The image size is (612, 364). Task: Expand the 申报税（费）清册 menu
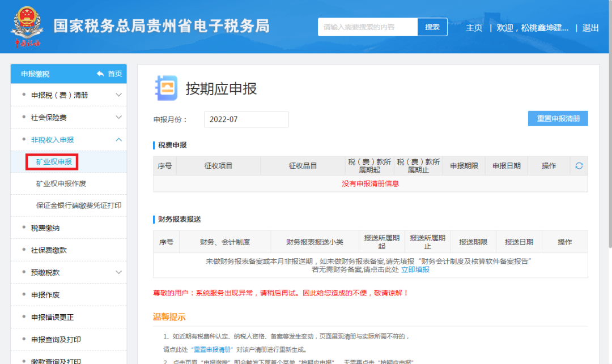coord(118,95)
